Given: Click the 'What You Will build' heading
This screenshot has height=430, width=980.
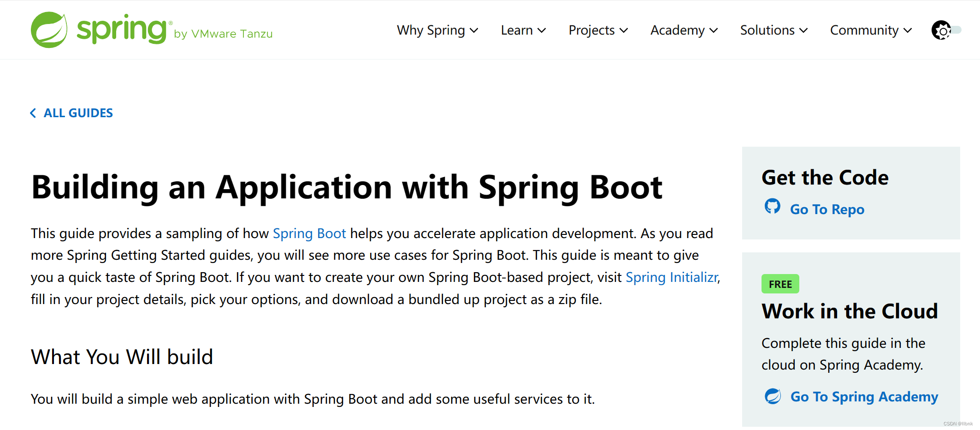Looking at the screenshot, I should pos(122,357).
